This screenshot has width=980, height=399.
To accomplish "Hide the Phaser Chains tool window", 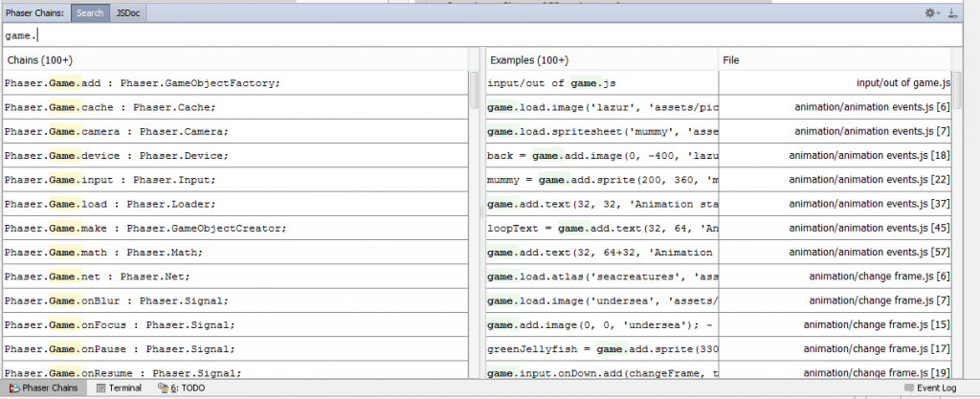I will pyautogui.click(x=952, y=13).
